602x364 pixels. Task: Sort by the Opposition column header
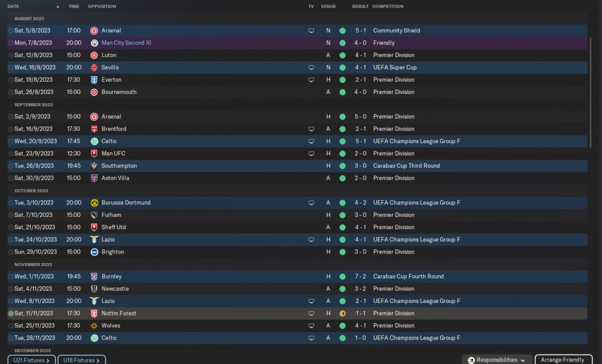coord(102,7)
